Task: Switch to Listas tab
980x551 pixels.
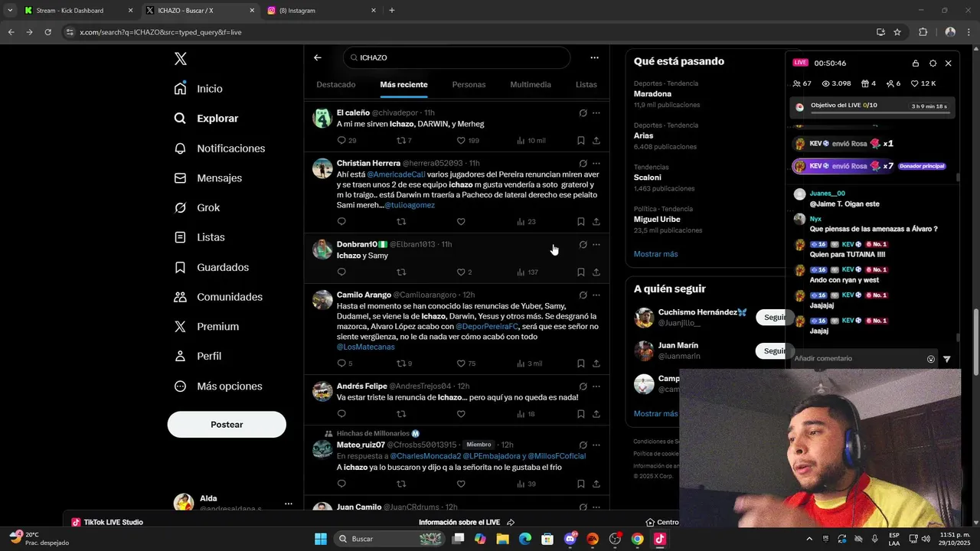Action: click(586, 84)
